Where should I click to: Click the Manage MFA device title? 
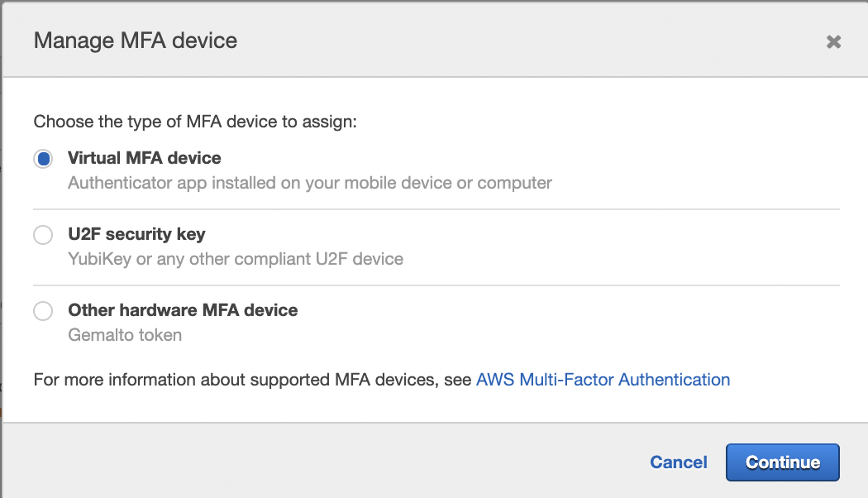pos(133,40)
